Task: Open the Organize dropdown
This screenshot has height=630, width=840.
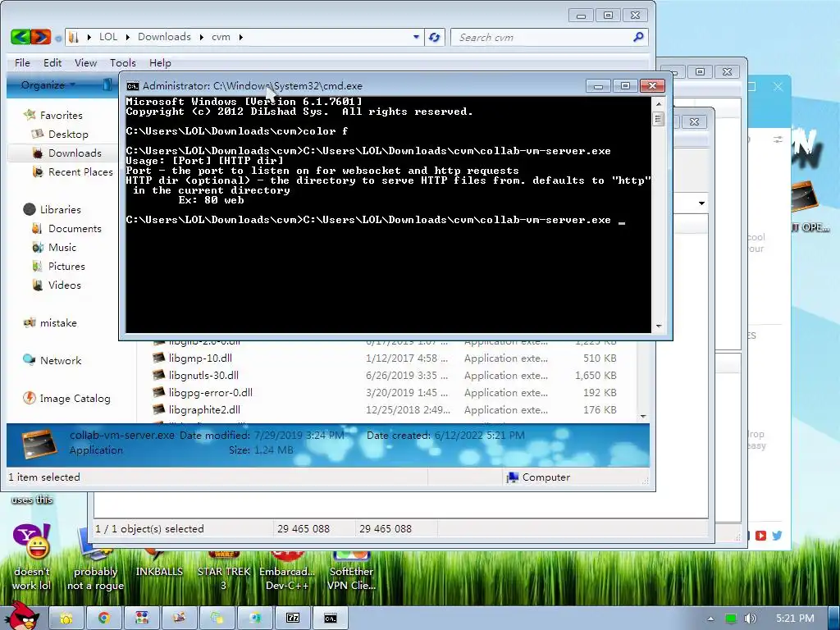Action: coord(48,84)
